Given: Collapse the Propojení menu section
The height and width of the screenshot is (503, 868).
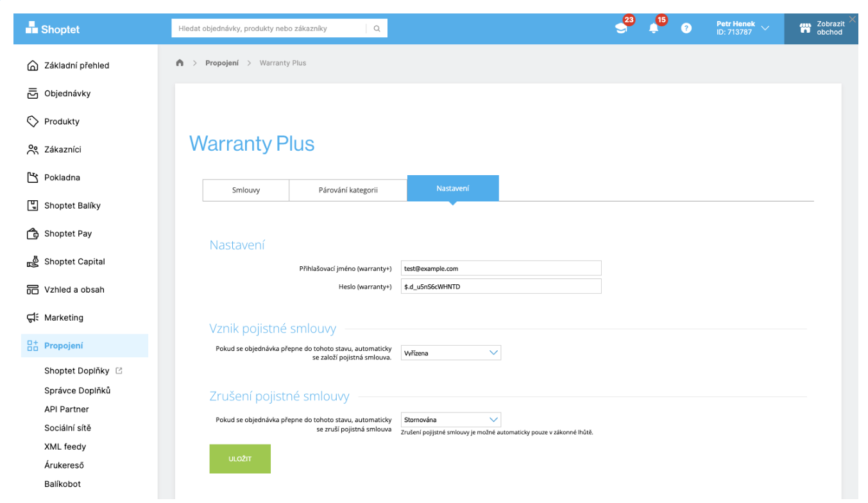Looking at the screenshot, I should click(x=85, y=346).
